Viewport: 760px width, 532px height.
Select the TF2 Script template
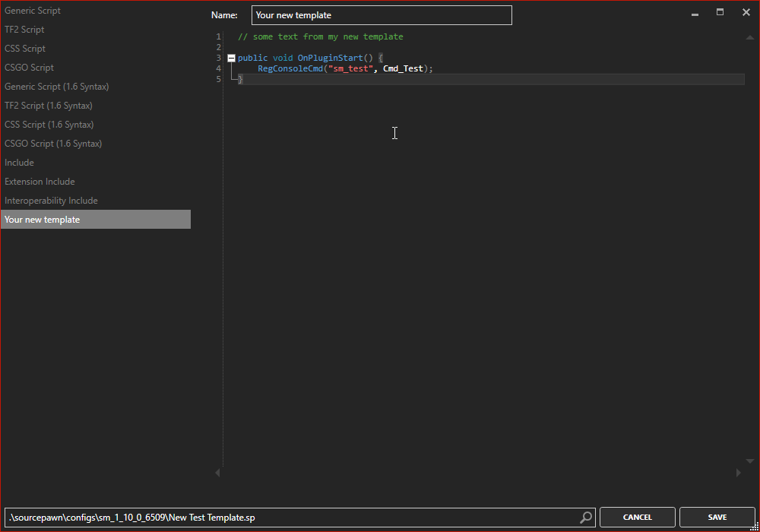pyautogui.click(x=96, y=30)
